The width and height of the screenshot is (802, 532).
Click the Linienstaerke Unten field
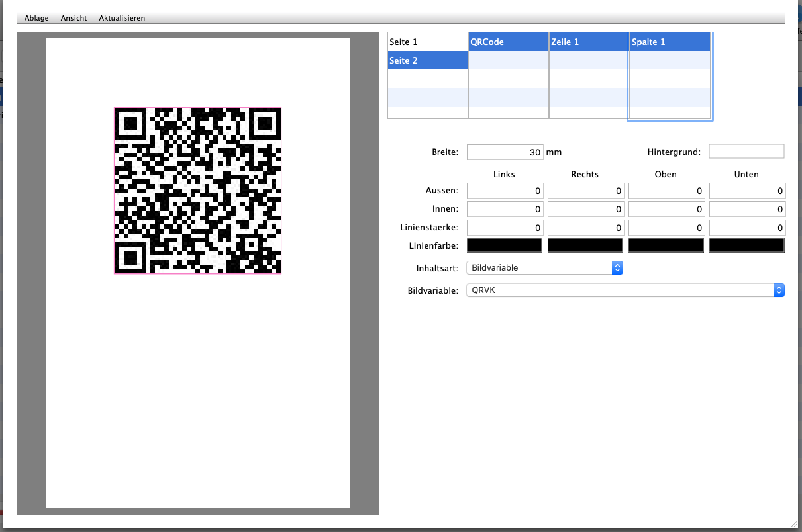(748, 228)
